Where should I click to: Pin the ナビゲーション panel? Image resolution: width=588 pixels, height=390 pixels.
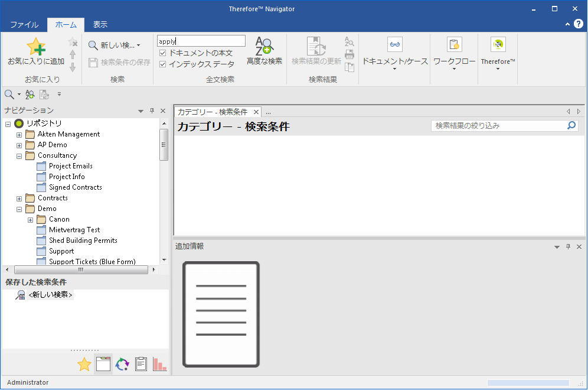click(x=152, y=110)
